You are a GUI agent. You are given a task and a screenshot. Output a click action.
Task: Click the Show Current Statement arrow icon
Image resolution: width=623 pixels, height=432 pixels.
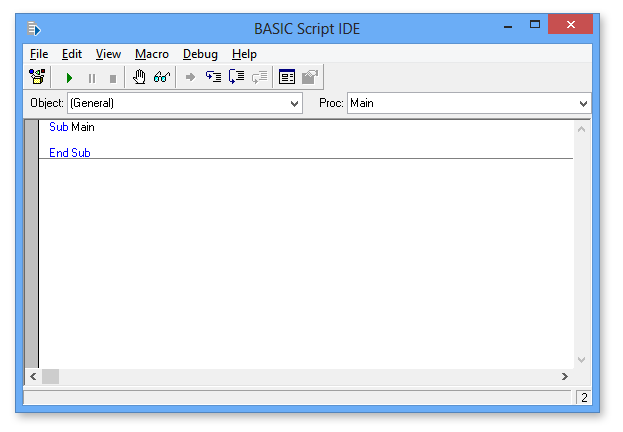[190, 77]
